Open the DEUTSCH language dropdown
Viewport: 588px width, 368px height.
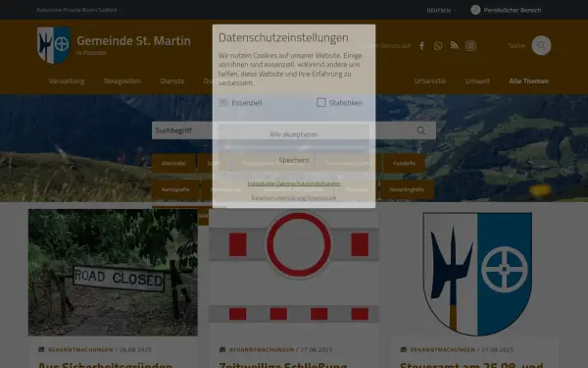click(442, 11)
